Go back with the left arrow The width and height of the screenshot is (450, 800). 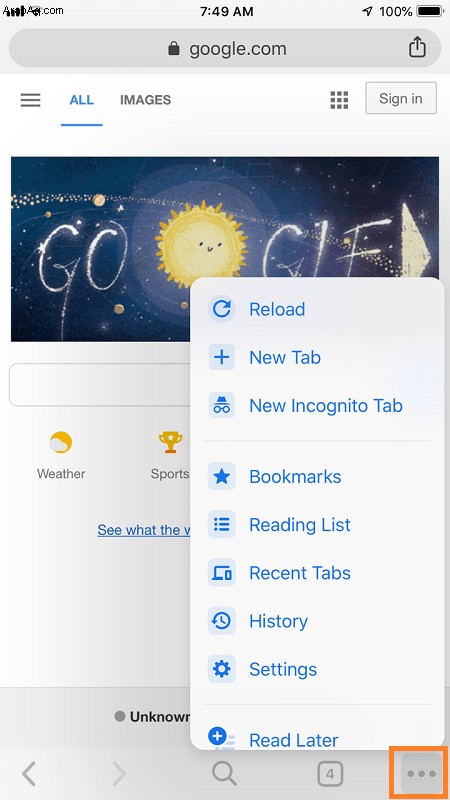(29, 774)
